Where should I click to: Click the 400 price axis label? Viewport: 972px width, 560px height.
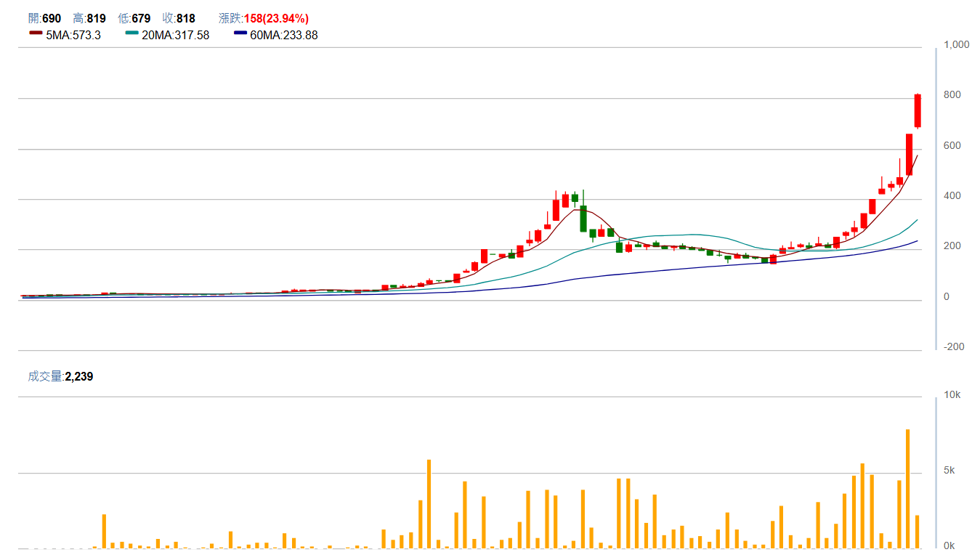952,196
